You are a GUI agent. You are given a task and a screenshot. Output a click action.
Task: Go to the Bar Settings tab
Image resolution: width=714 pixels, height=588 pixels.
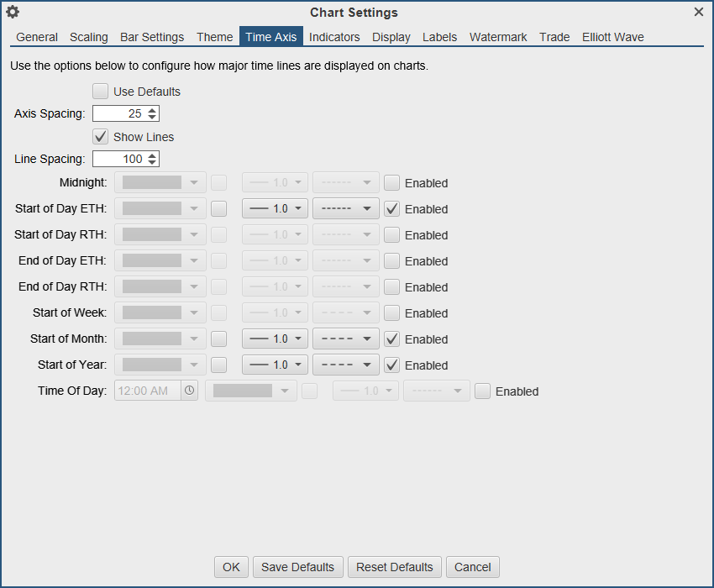tap(152, 37)
